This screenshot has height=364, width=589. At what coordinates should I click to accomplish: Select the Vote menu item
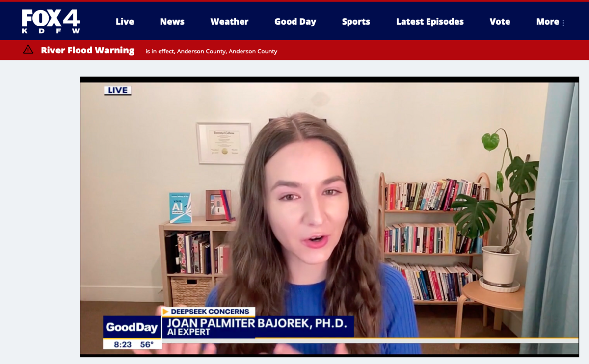point(500,22)
